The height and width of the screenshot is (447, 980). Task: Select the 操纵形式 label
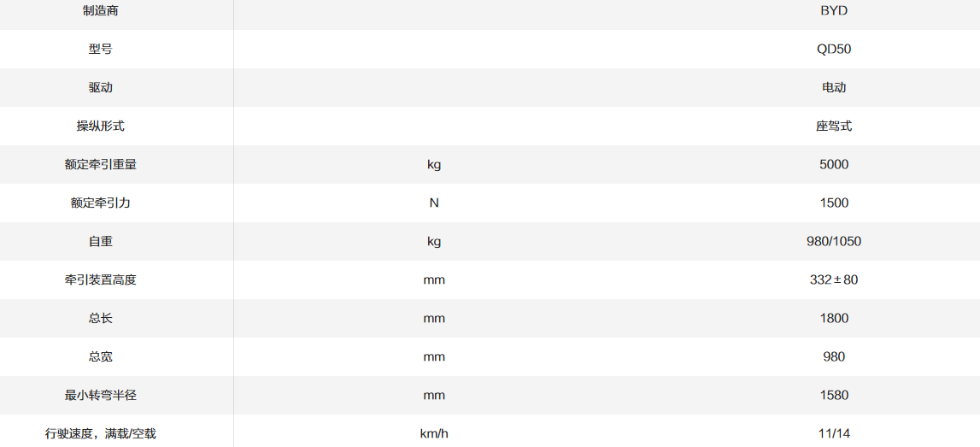101,126
